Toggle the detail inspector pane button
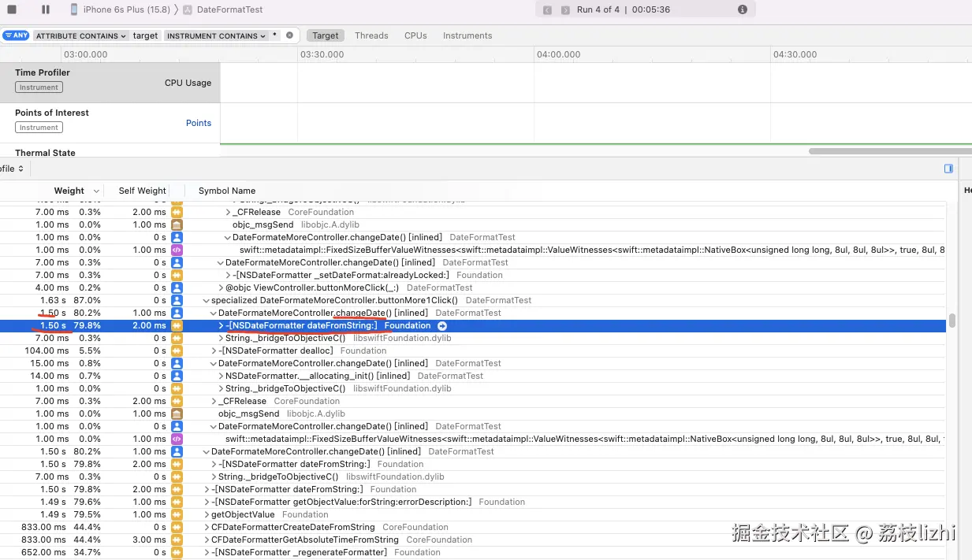Screen dimensions: 972x560 tap(948, 169)
